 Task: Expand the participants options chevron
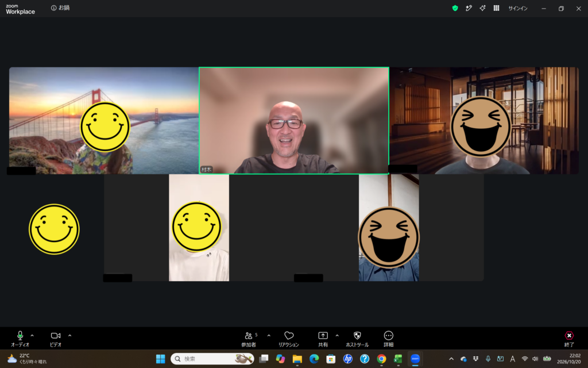click(x=269, y=336)
